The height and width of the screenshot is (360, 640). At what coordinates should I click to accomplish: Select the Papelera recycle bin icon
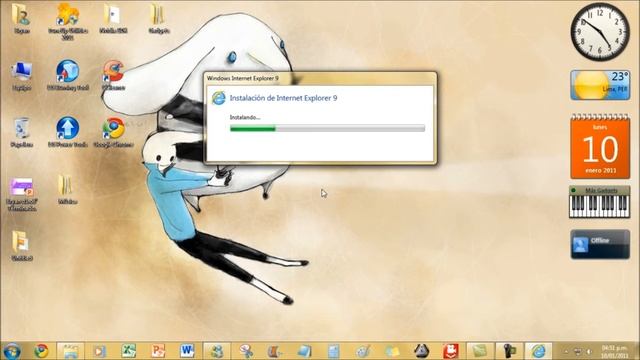[x=21, y=133]
